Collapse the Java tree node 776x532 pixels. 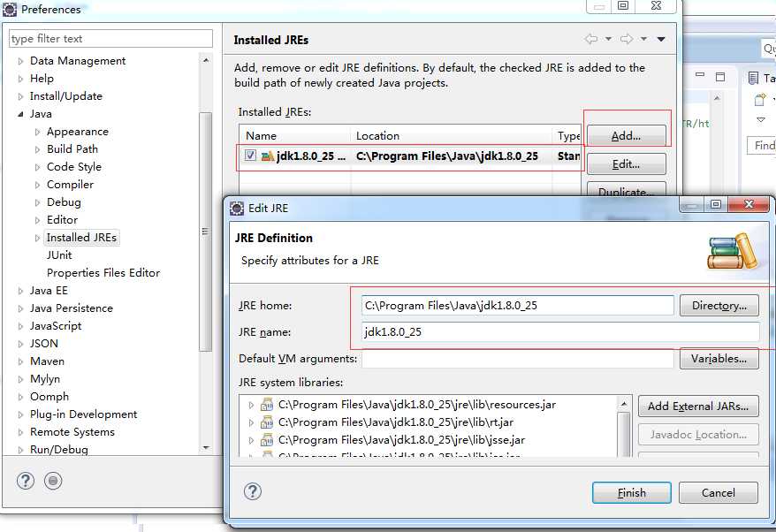tap(20, 114)
